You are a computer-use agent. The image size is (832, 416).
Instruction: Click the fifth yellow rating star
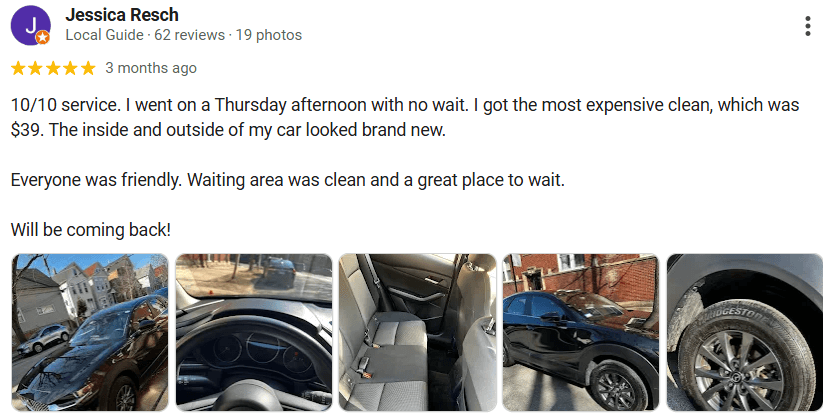pyautogui.click(x=88, y=68)
